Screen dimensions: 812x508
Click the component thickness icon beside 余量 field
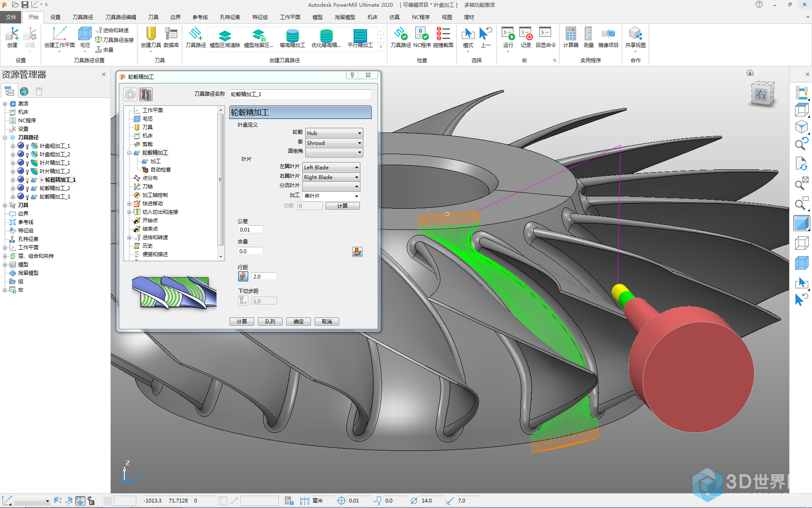(357, 252)
